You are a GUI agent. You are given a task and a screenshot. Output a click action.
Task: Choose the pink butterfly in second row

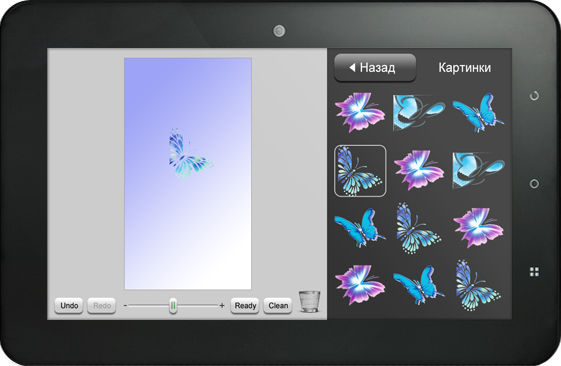pyautogui.click(x=419, y=170)
